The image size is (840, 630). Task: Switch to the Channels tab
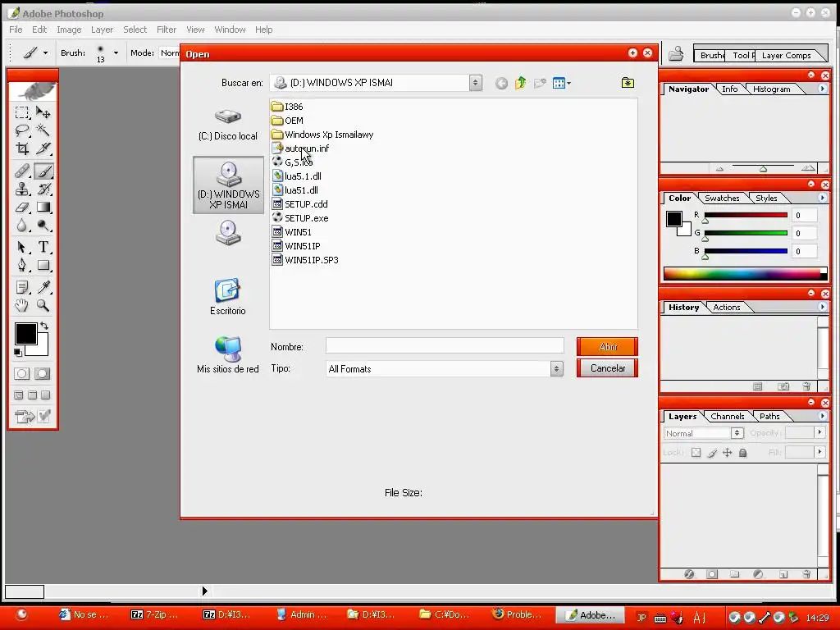coord(727,416)
